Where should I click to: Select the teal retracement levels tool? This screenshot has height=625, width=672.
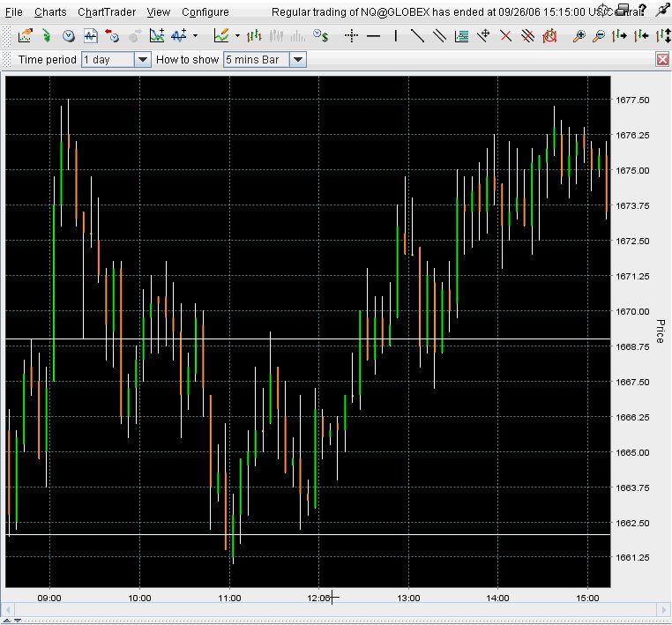point(461,36)
